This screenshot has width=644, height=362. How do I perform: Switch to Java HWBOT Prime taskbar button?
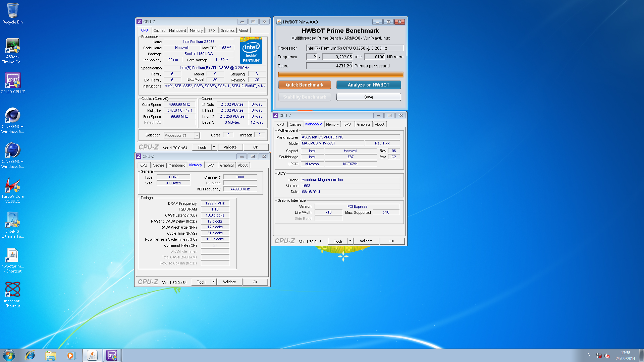[92, 355]
